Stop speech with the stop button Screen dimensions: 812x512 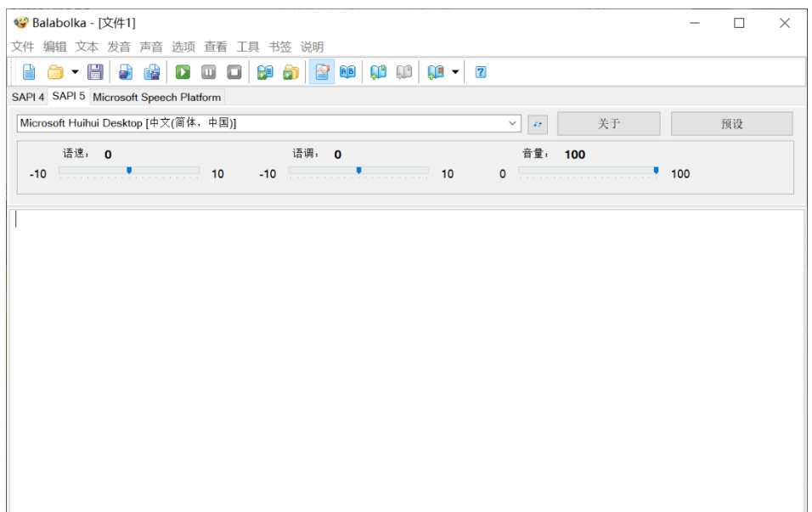pyautogui.click(x=234, y=72)
